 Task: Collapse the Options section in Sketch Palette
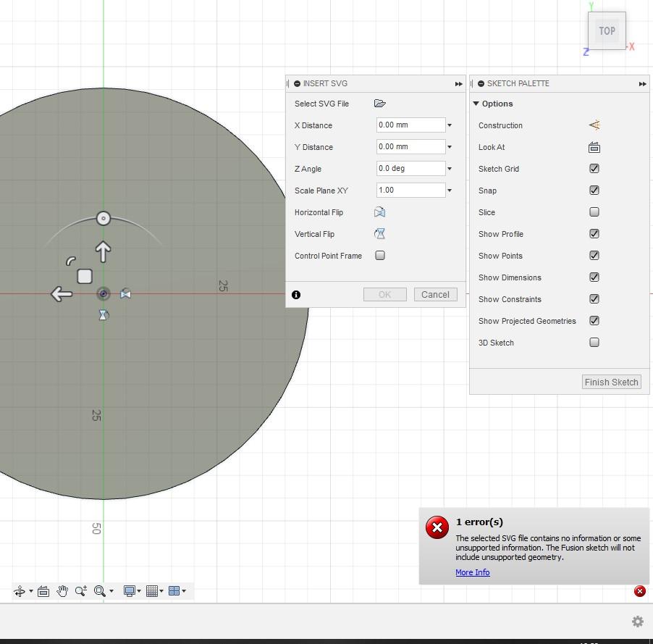pyautogui.click(x=476, y=104)
